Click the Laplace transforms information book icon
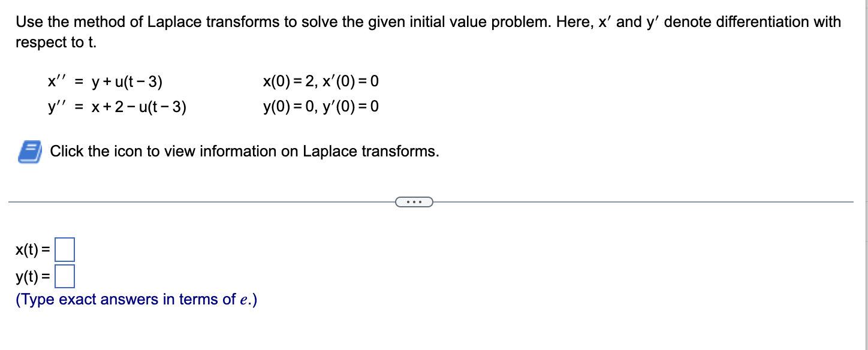868x350 pixels. tap(30, 150)
